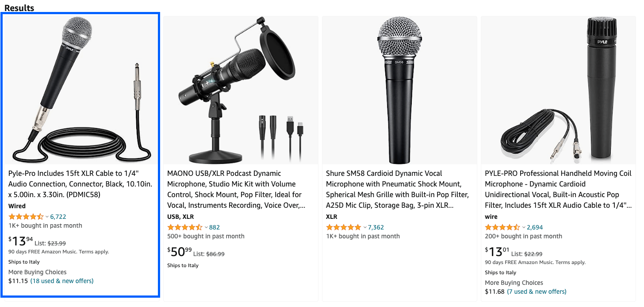
Task: Open the MAONO podcast microphone kit image
Action: (x=241, y=90)
